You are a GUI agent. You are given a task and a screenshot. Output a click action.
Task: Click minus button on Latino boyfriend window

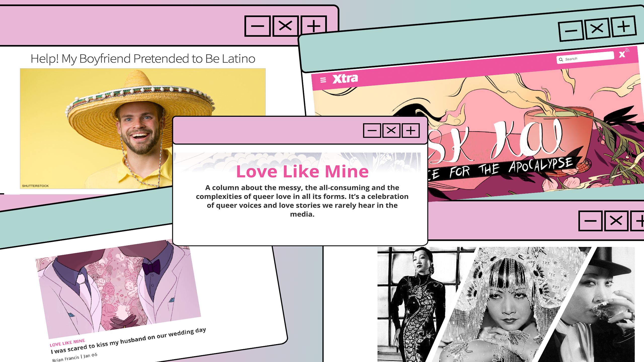coord(257,26)
